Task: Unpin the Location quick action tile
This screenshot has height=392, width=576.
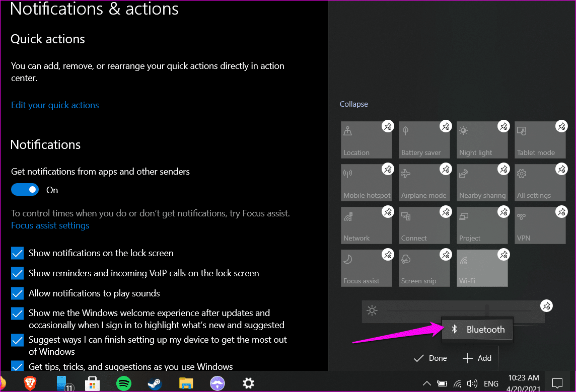Action: click(x=388, y=126)
